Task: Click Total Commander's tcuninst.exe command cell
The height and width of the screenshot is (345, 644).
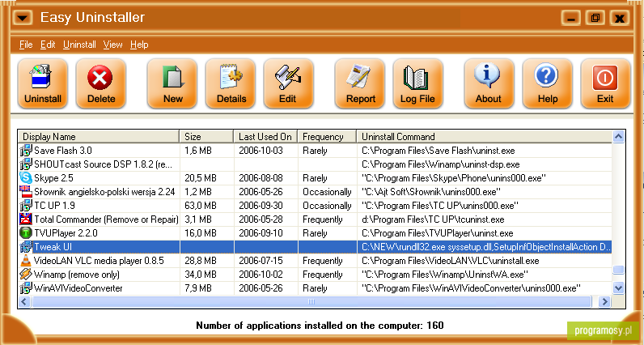Action: coord(433,219)
